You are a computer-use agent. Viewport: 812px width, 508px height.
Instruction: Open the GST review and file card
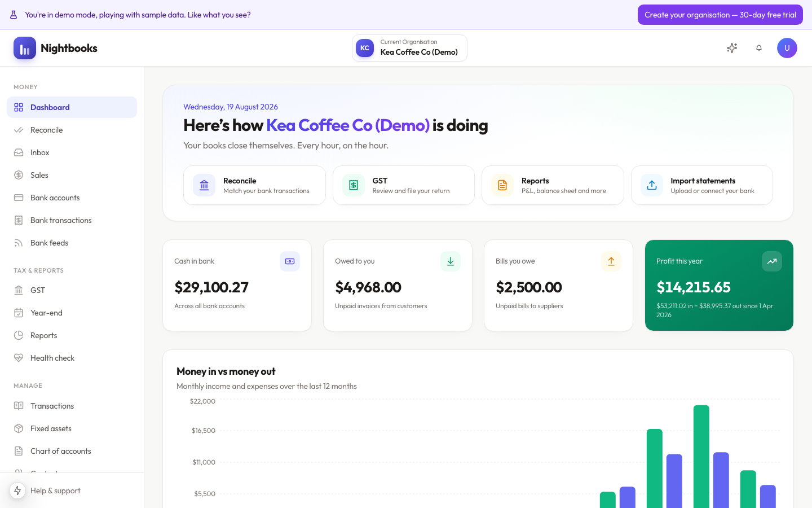coord(404,185)
